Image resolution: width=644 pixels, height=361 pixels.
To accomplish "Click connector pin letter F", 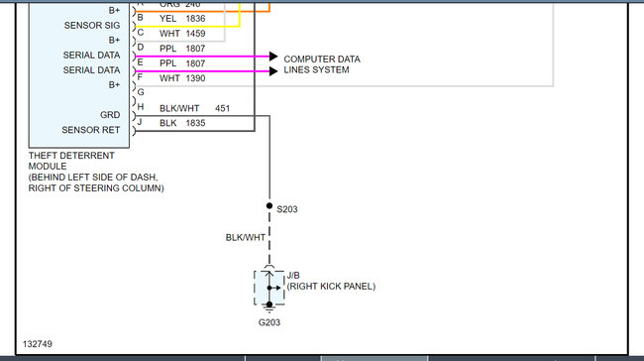I will [140, 77].
